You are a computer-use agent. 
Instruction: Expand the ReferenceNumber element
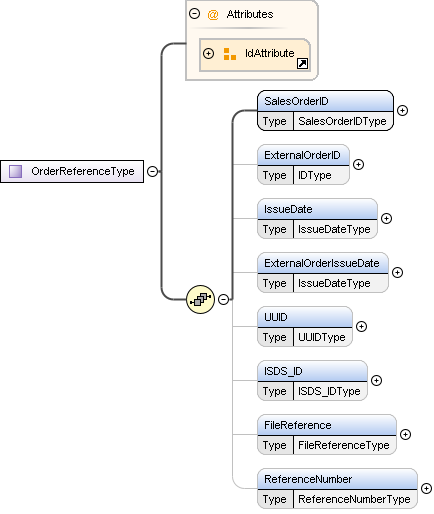pyautogui.click(x=426, y=488)
